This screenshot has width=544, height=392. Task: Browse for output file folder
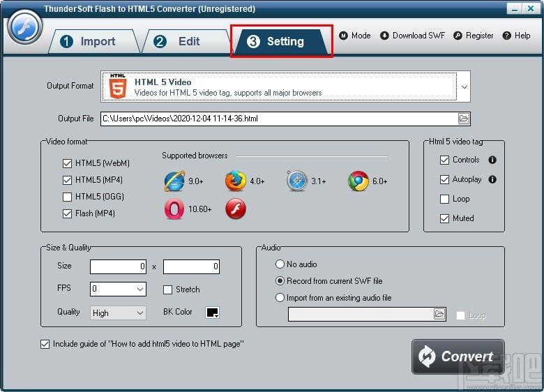pyautogui.click(x=464, y=119)
